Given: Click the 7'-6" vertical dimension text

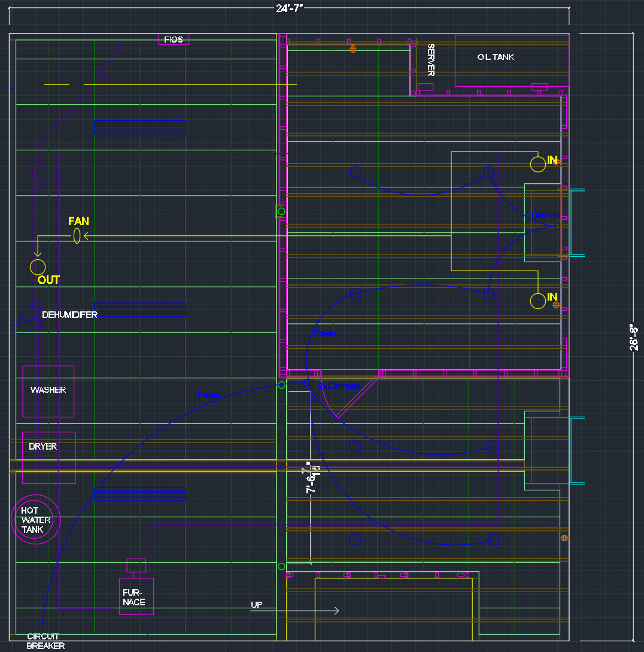Looking at the screenshot, I should click(x=311, y=477).
